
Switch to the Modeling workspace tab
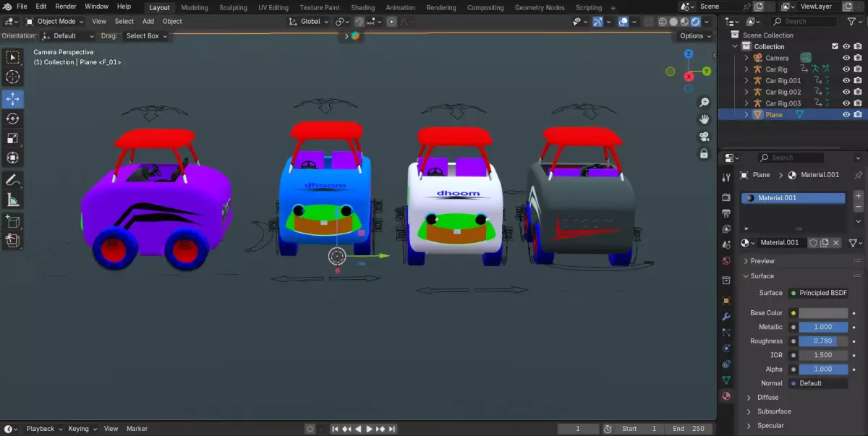(195, 8)
